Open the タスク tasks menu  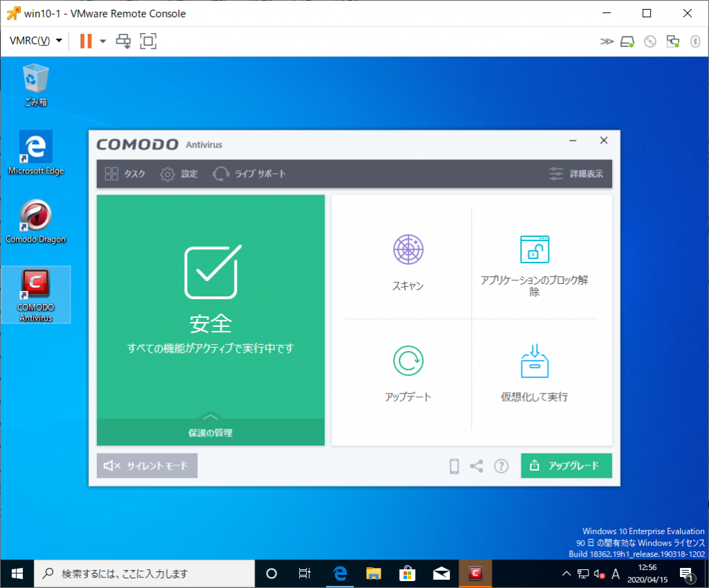coord(125,174)
